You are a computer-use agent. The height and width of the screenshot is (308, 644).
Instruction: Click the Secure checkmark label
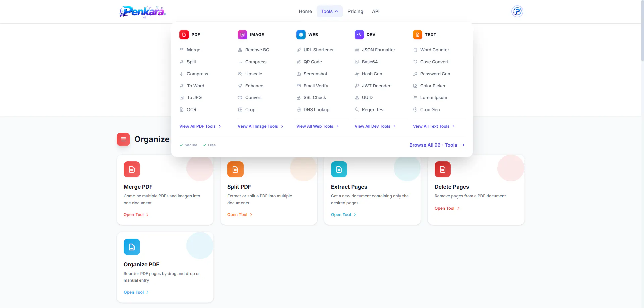(x=189, y=145)
